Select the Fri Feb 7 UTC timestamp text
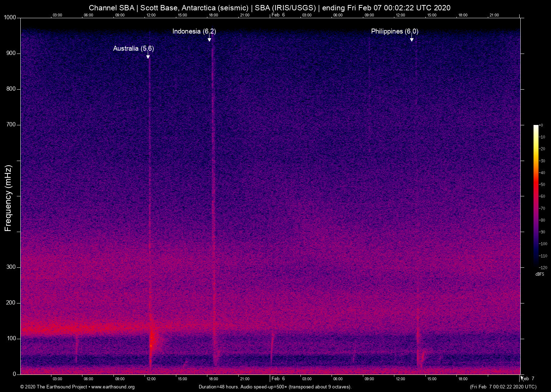Image resolution: width=551 pixels, height=392 pixels. [x=503, y=387]
